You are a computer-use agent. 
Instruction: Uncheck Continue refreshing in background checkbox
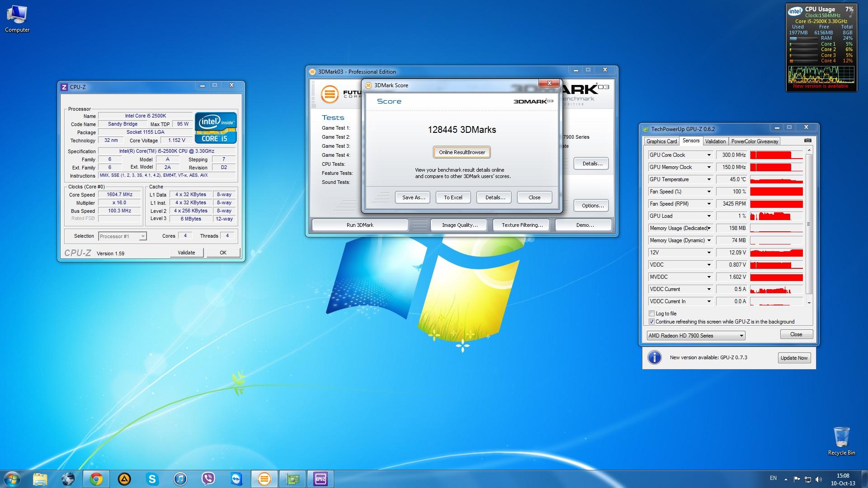pyautogui.click(x=651, y=322)
